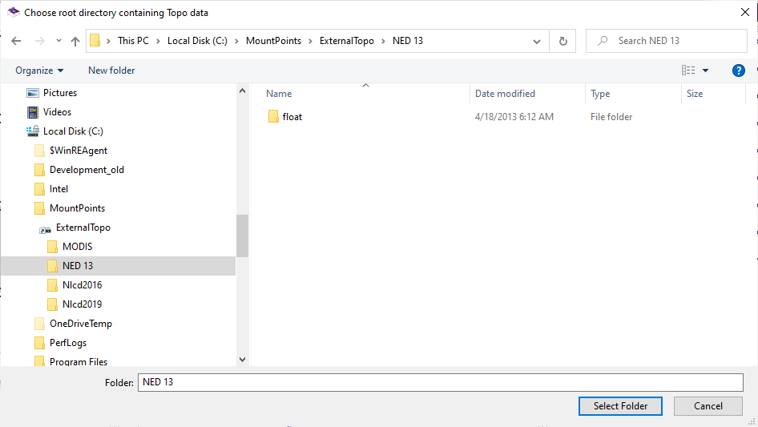Sort files by Name column header
Screen dimensions: 758x427
point(279,94)
